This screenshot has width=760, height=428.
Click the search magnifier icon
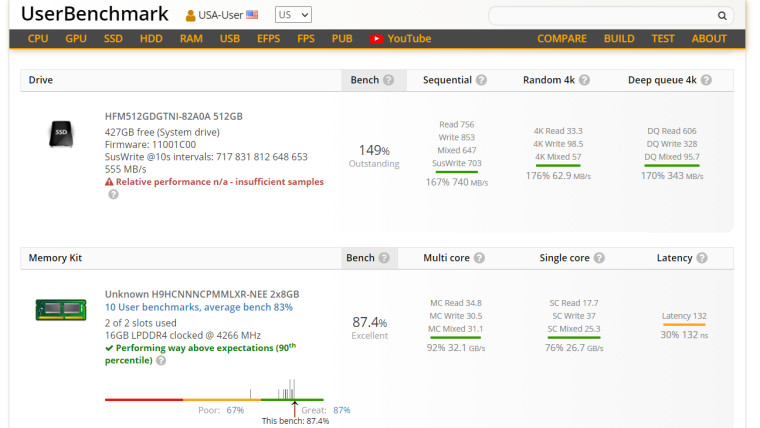click(722, 16)
